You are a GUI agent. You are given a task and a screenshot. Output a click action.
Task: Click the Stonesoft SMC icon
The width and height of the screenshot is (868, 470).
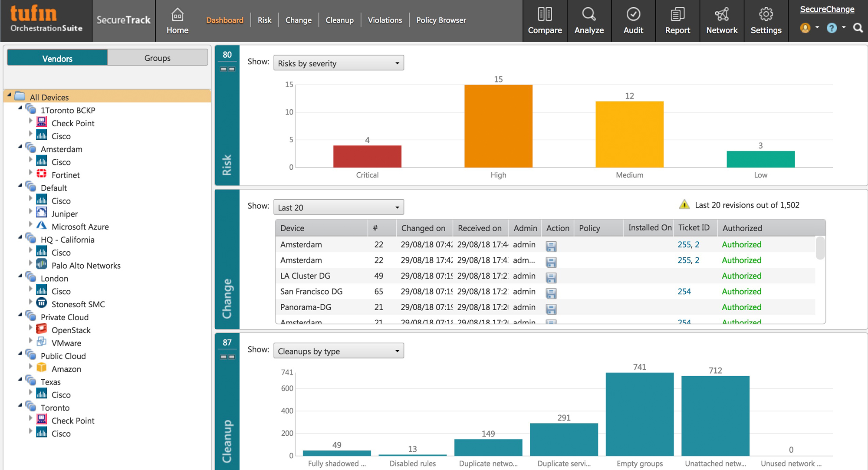(42, 303)
